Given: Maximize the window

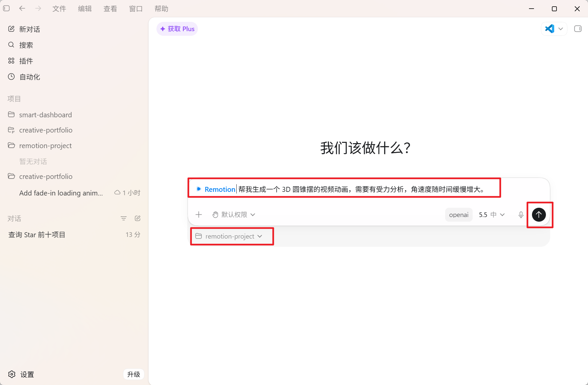Looking at the screenshot, I should tap(554, 9).
